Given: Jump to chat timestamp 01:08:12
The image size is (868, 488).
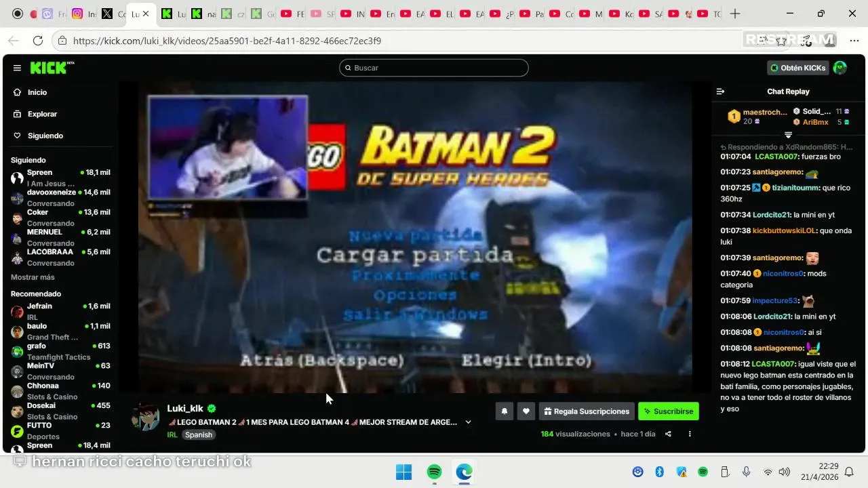Looking at the screenshot, I should 735,364.
